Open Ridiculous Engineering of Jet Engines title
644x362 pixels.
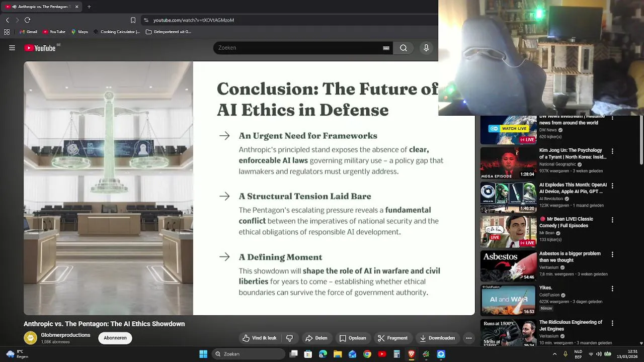571,325
